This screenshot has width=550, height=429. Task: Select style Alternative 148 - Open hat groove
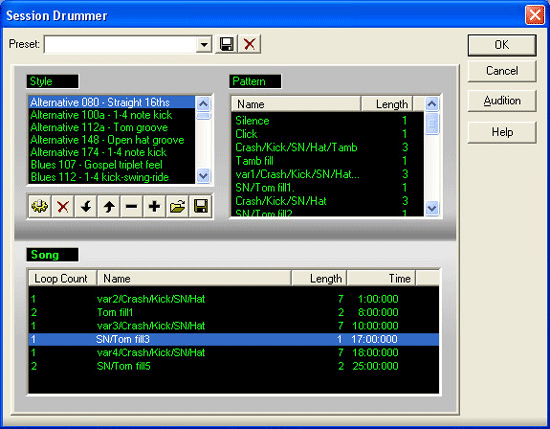click(112, 140)
